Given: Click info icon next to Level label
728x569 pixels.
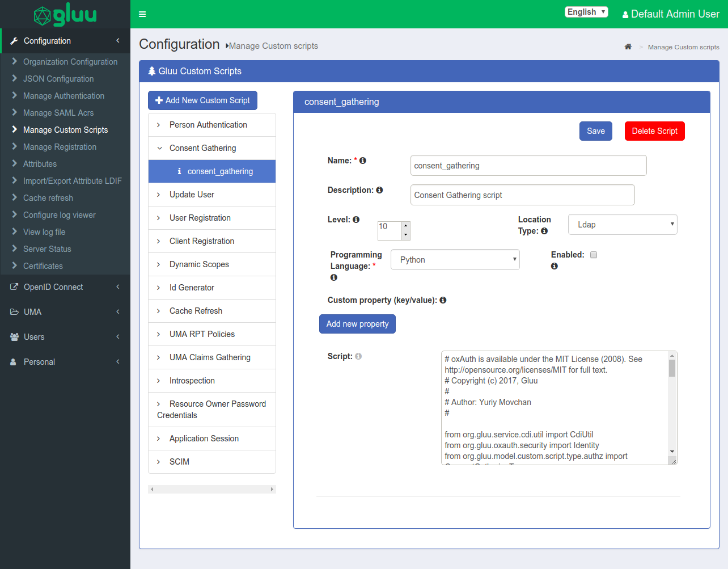Looking at the screenshot, I should click(x=356, y=220).
